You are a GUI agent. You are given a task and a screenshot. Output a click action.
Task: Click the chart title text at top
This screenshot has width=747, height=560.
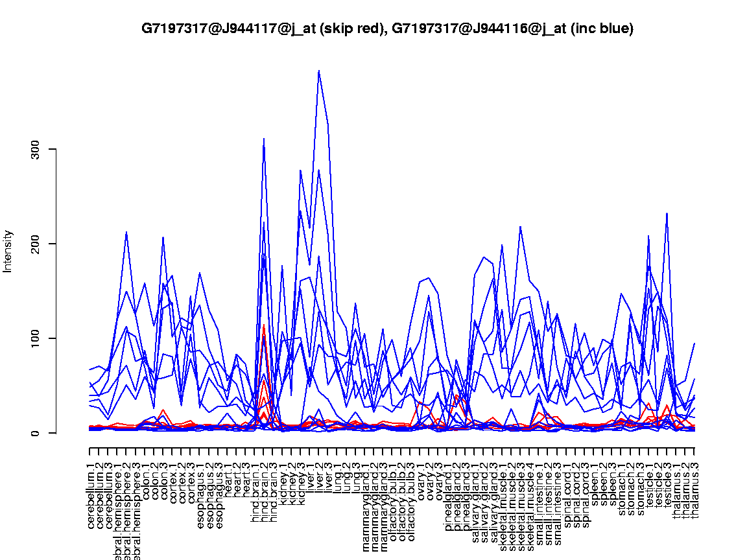click(387, 29)
